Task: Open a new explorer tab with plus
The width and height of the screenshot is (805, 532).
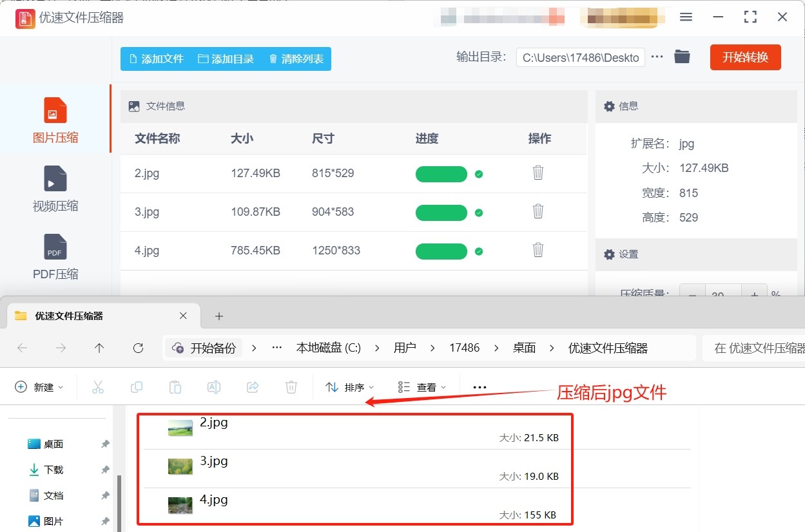Action: click(x=219, y=316)
